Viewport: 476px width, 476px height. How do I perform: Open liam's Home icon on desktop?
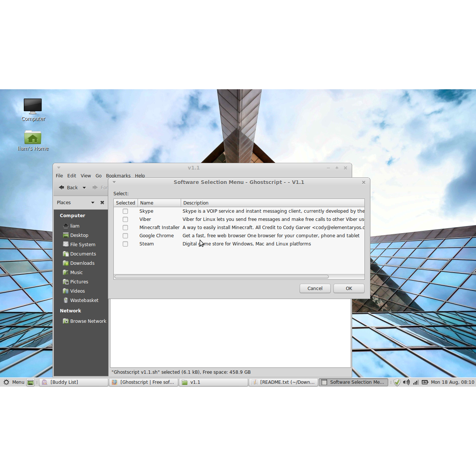tap(33, 138)
